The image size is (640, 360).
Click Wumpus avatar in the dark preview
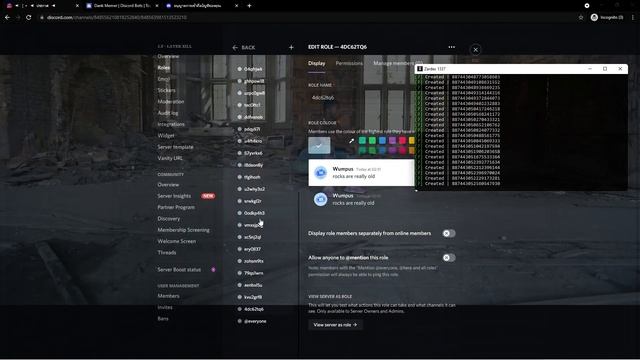[320, 199]
